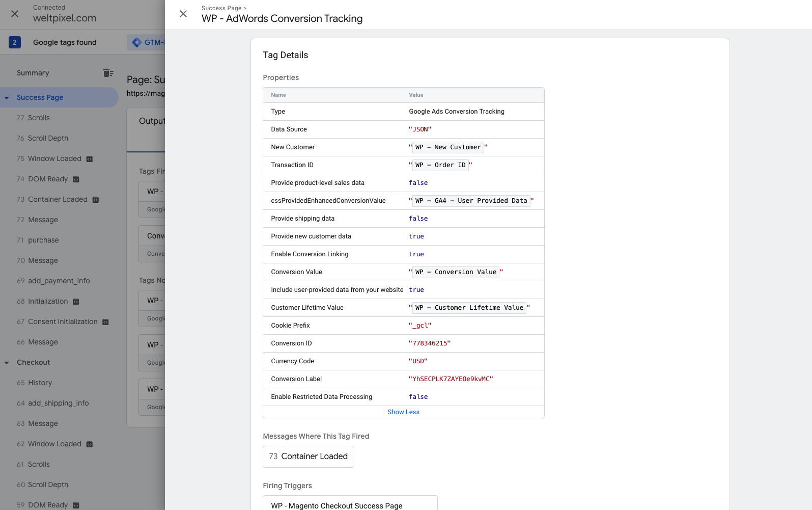Select event 62 Window Loaded

[49, 444]
